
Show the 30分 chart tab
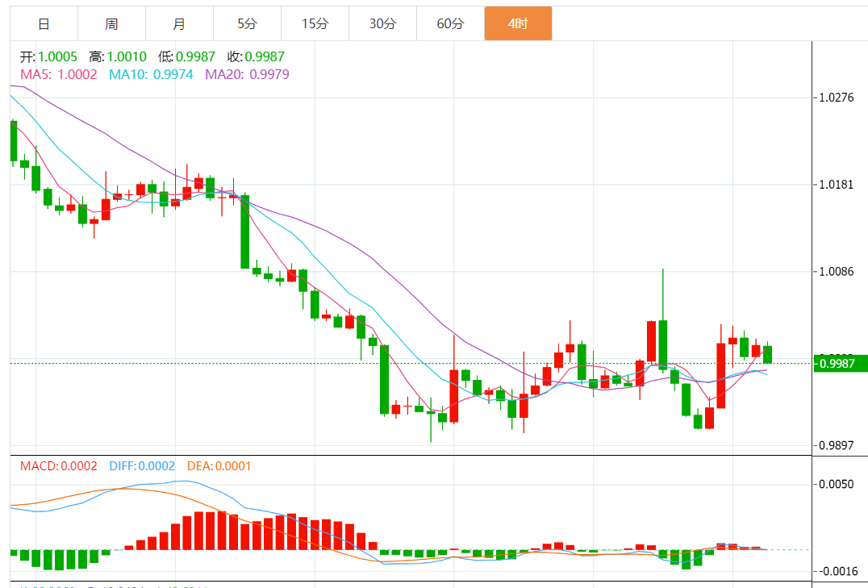pyautogui.click(x=382, y=24)
